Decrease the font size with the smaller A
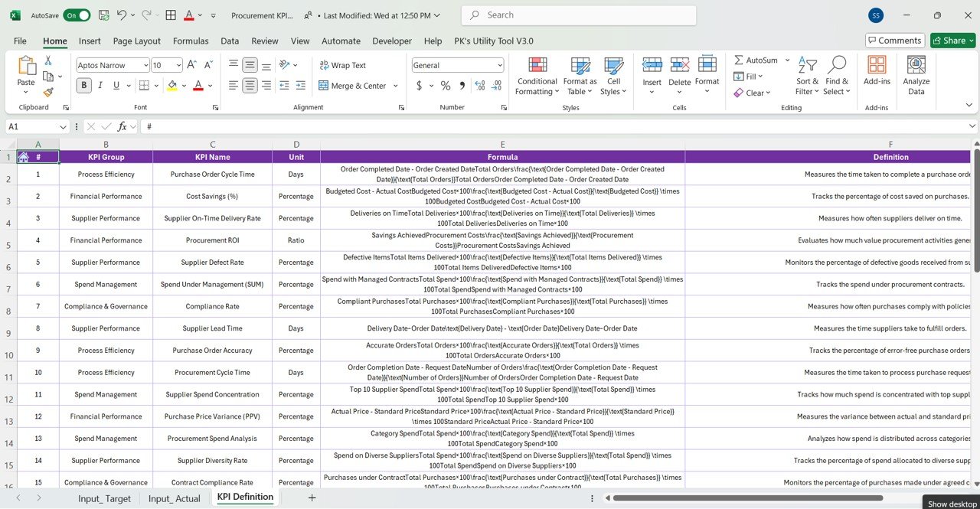 208,65
